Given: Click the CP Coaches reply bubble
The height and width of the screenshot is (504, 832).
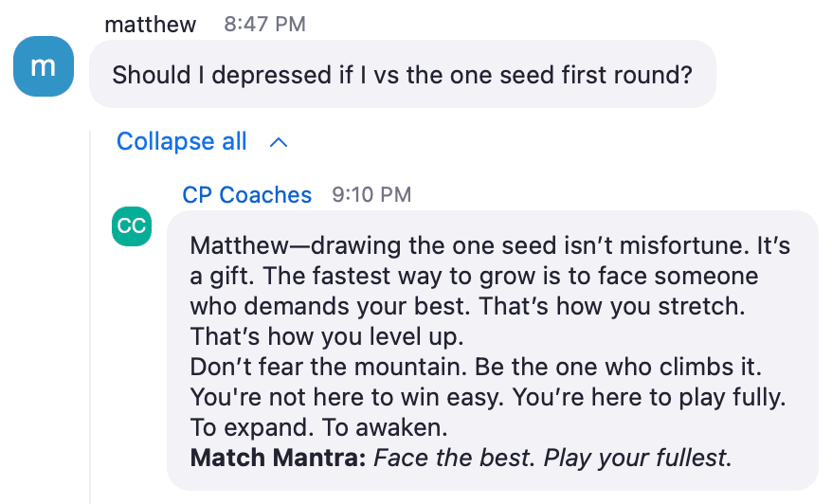Looking at the screenshot, I should (493, 351).
